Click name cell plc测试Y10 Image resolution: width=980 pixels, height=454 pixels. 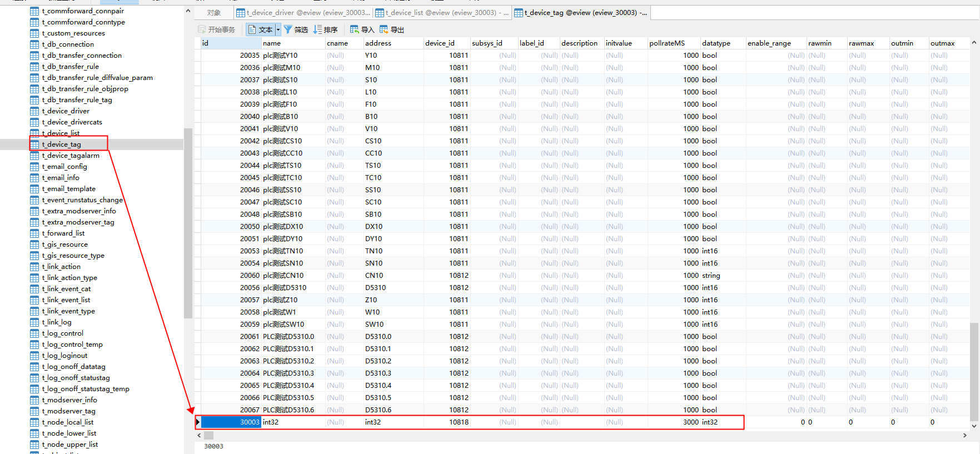pyautogui.click(x=293, y=56)
